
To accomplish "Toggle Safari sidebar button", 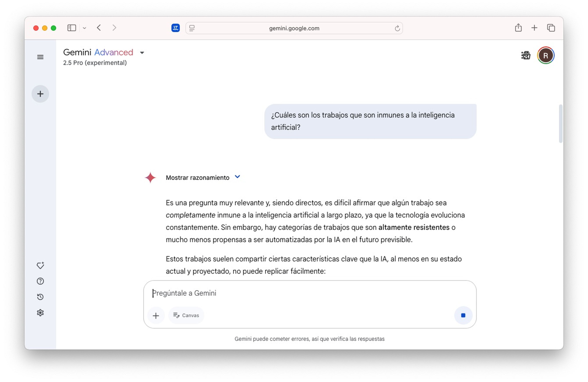I will click(x=72, y=28).
